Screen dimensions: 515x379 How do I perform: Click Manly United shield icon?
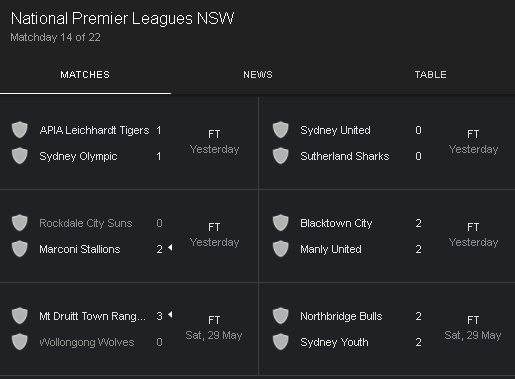point(281,249)
